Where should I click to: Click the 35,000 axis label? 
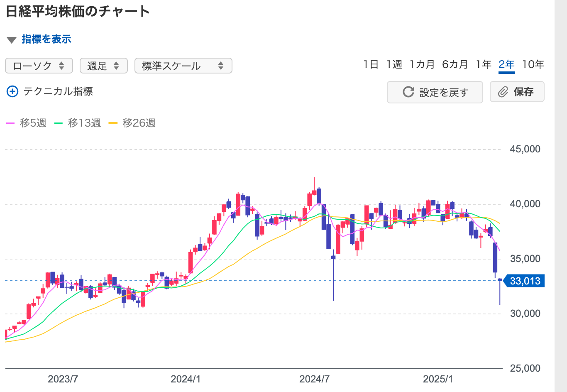coord(525,259)
